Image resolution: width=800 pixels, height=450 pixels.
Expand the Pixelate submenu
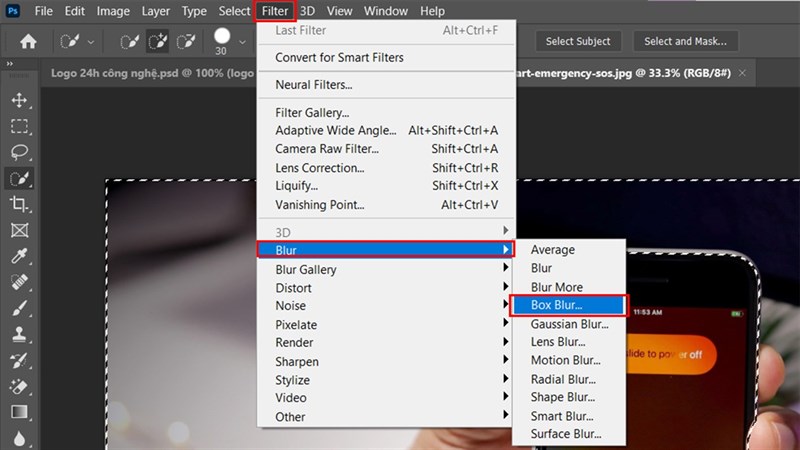tap(387, 324)
